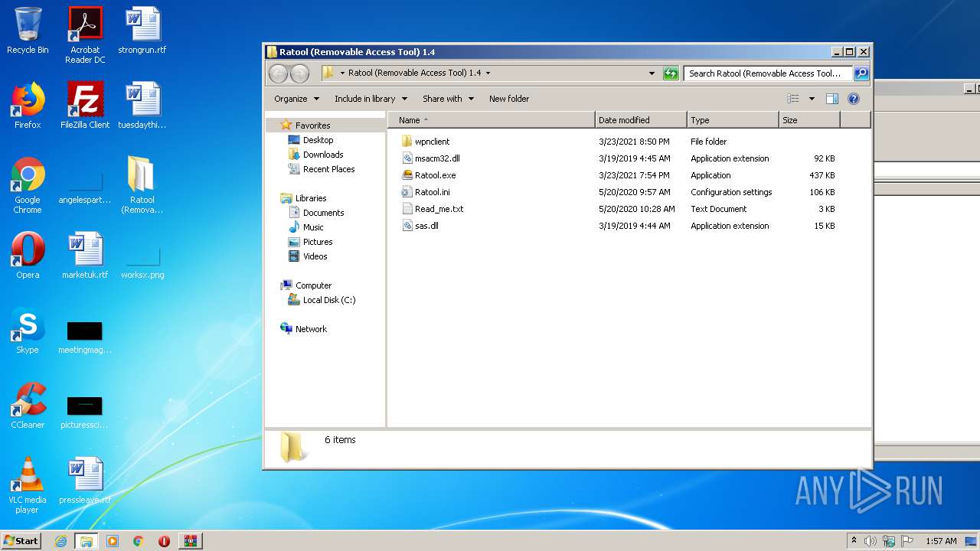Sort files by Name column header
Viewport: 980px width, 551px height.
pyautogui.click(x=491, y=120)
